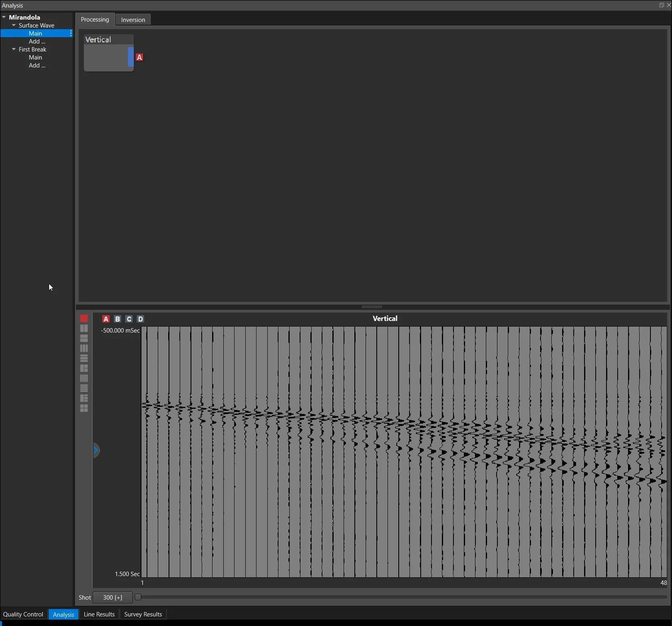The height and width of the screenshot is (626, 672).
Task: Click the 1.500 Sec axis label
Action: click(127, 574)
